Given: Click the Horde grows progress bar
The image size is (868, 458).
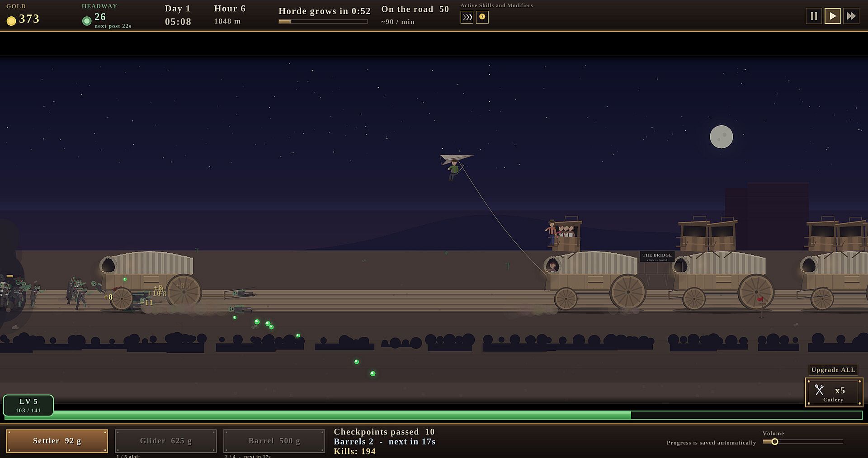Looking at the screenshot, I should [x=323, y=21].
